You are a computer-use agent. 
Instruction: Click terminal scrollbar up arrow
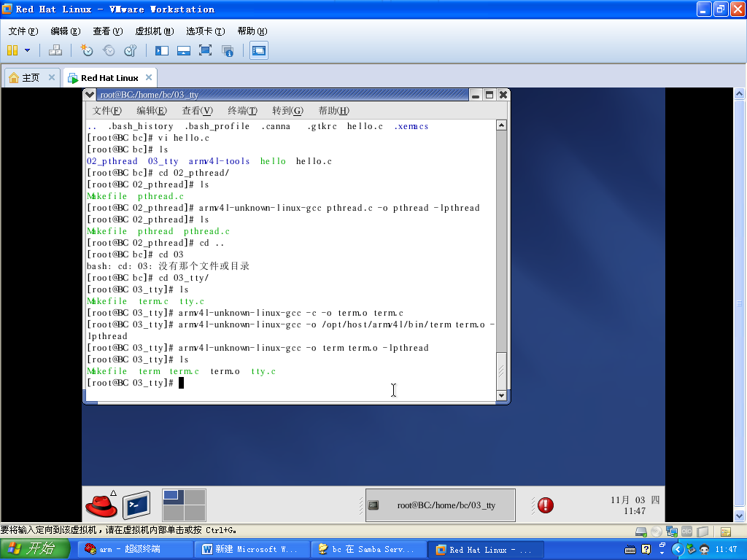click(x=501, y=125)
